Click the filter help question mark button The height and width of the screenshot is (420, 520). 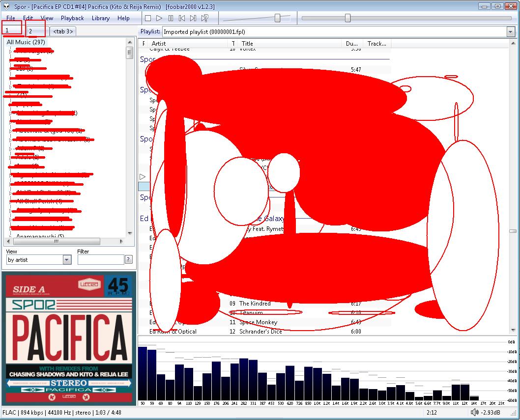pyautogui.click(x=129, y=259)
